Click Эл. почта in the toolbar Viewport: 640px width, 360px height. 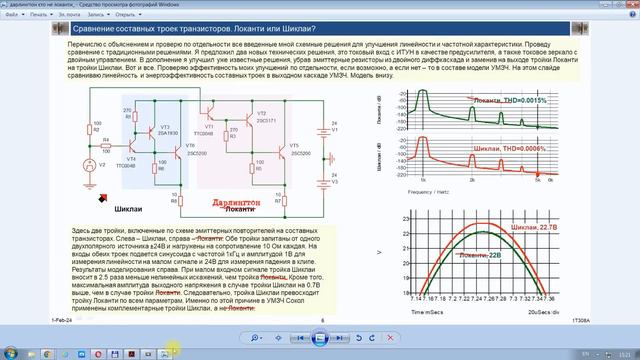[69, 14]
